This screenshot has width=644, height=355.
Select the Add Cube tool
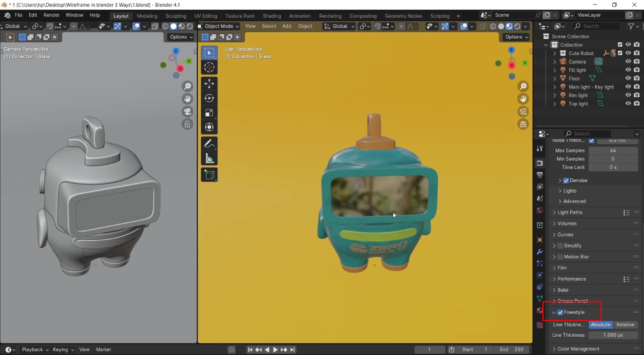click(x=209, y=175)
